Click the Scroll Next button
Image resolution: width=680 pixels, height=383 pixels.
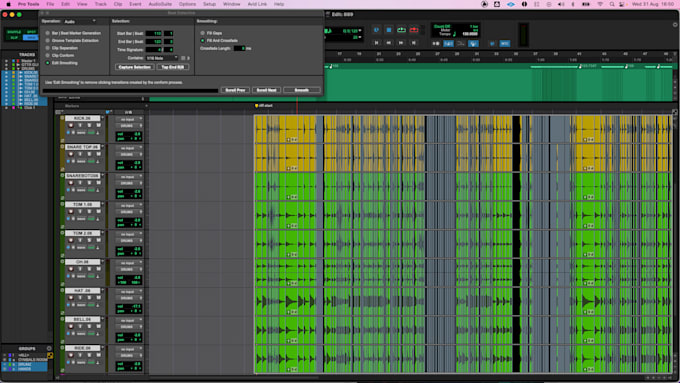(x=266, y=90)
